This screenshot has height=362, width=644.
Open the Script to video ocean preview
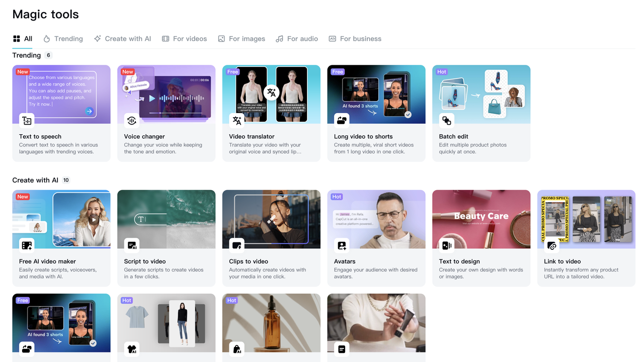coord(167,219)
